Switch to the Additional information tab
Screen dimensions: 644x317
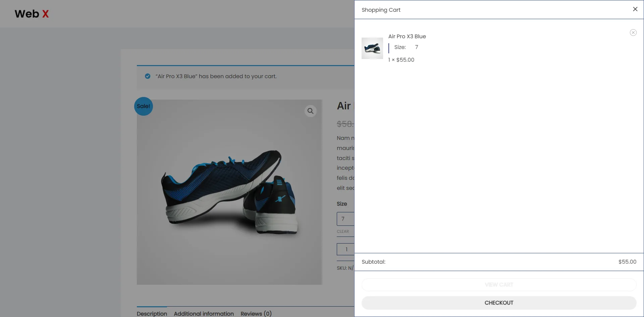(204, 313)
